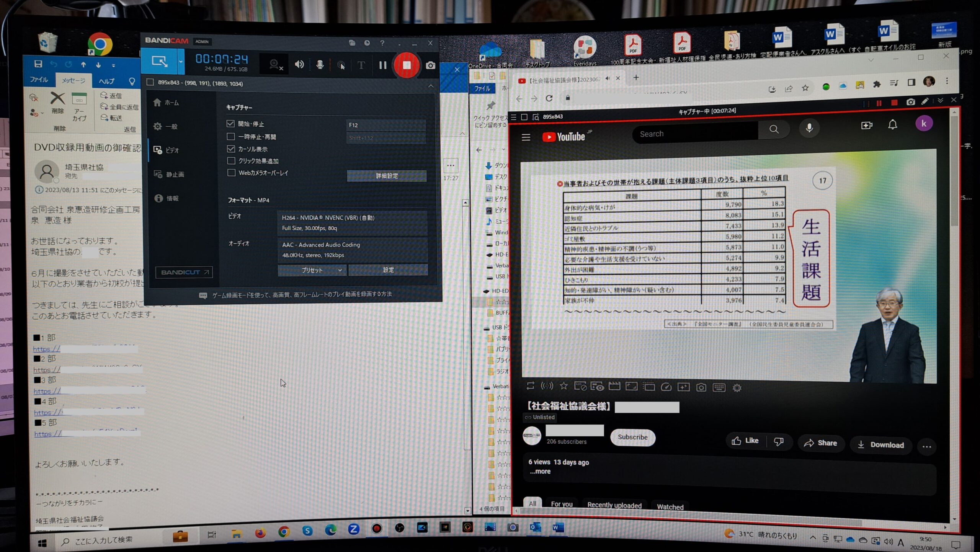Screen dimensions: 980x552
Task: Click Bandicam text overlay T icon
Action: pyautogui.click(x=361, y=65)
